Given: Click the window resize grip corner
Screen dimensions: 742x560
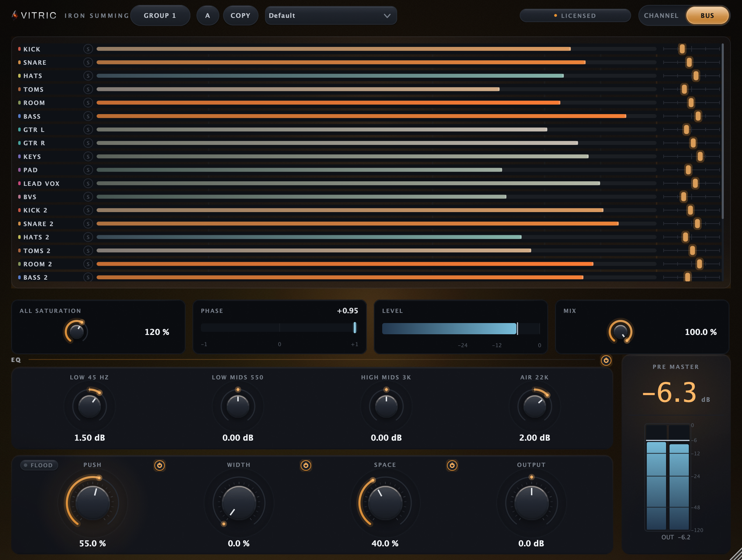Looking at the screenshot, I should pos(736,554).
